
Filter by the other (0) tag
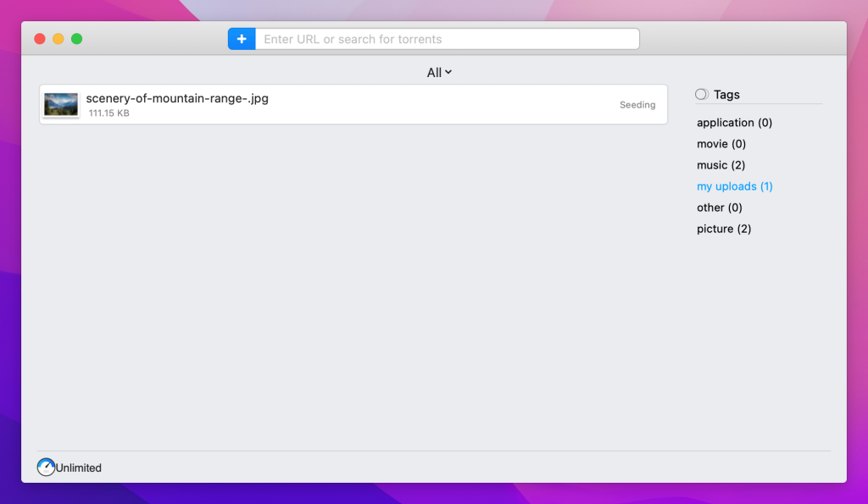(719, 208)
